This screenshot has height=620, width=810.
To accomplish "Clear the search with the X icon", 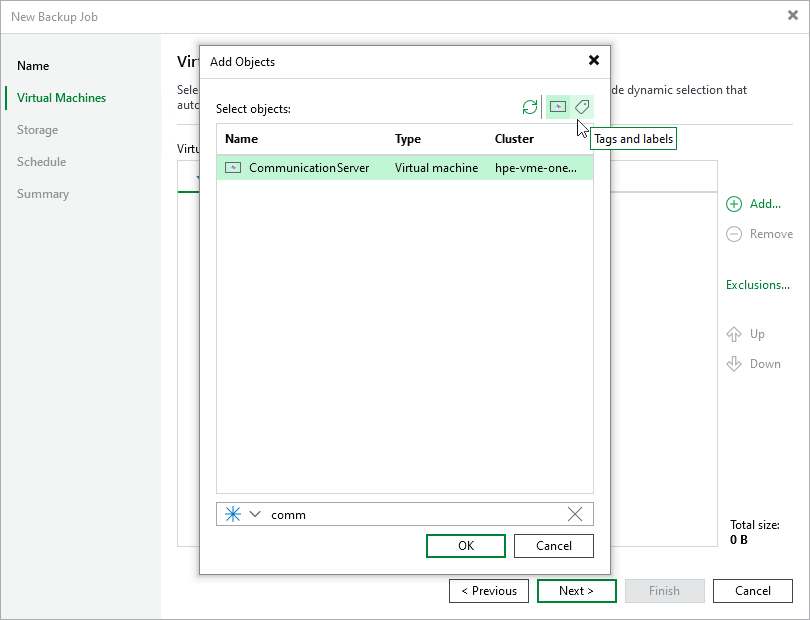I will (x=575, y=514).
